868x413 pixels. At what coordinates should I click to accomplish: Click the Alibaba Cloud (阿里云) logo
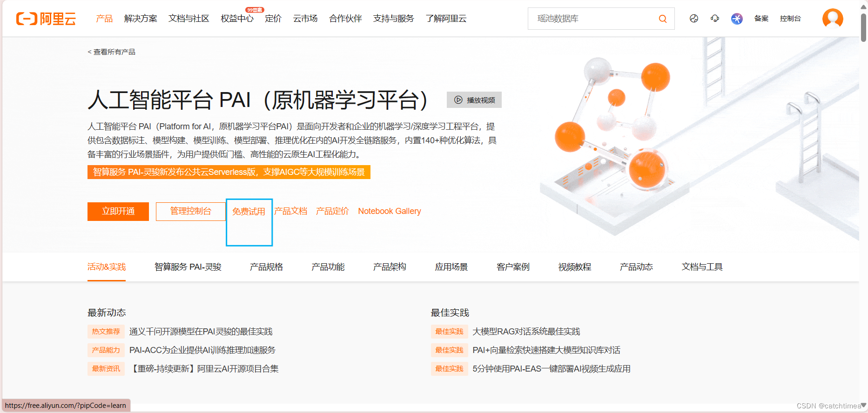pos(46,19)
